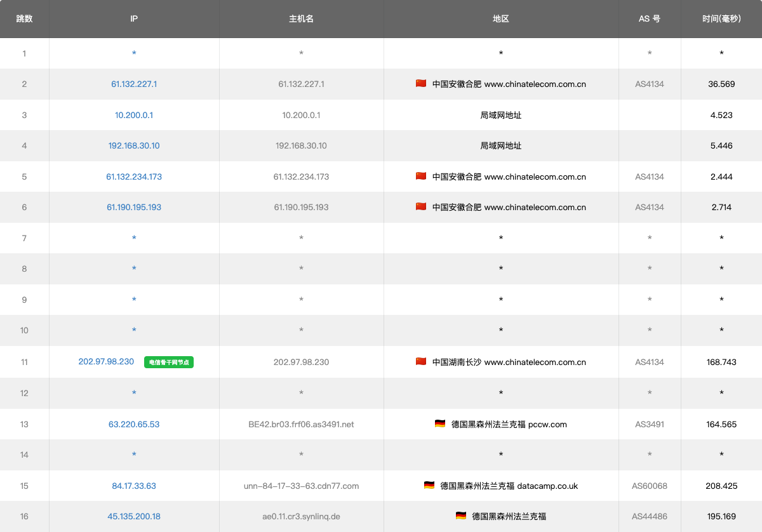Image resolution: width=762 pixels, height=532 pixels.
Task: Open the 45.135.200.18 IP link
Action: coord(134,516)
